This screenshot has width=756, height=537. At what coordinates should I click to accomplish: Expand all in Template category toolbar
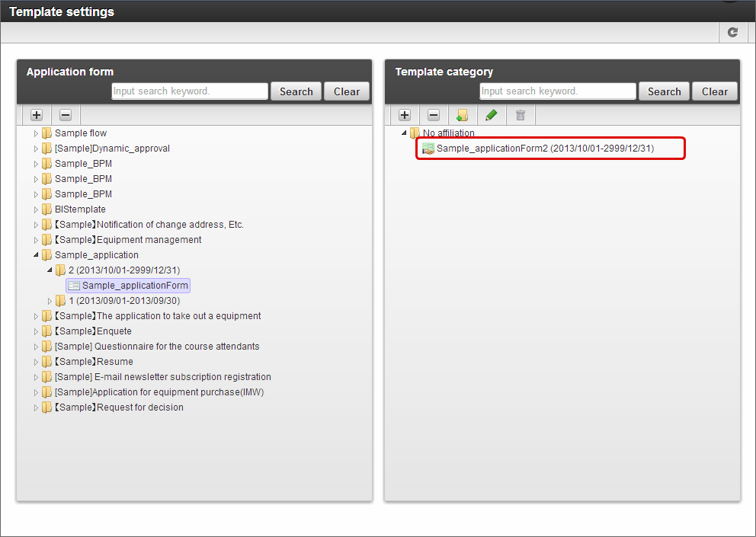coord(405,115)
